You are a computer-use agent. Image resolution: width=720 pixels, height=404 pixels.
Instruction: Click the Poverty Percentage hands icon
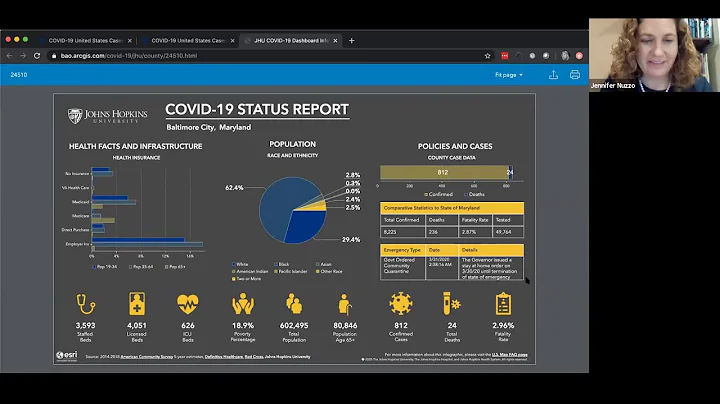243,303
